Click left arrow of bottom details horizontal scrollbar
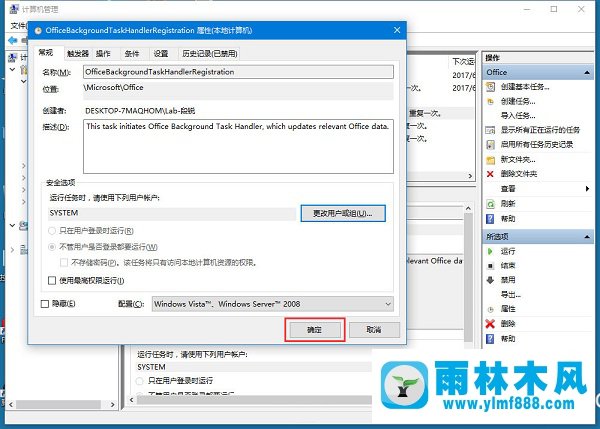This screenshot has width=600, height=429. pos(132,400)
